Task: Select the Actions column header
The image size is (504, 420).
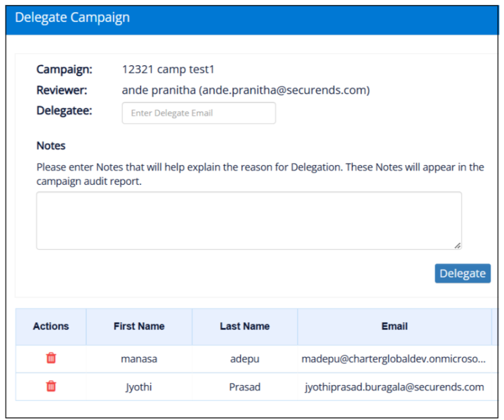Action: tap(51, 326)
